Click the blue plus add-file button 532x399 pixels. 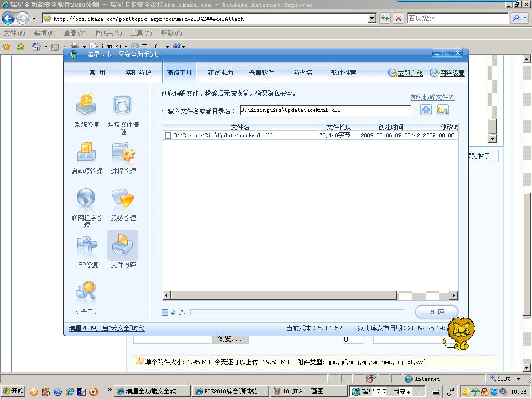[x=426, y=110]
